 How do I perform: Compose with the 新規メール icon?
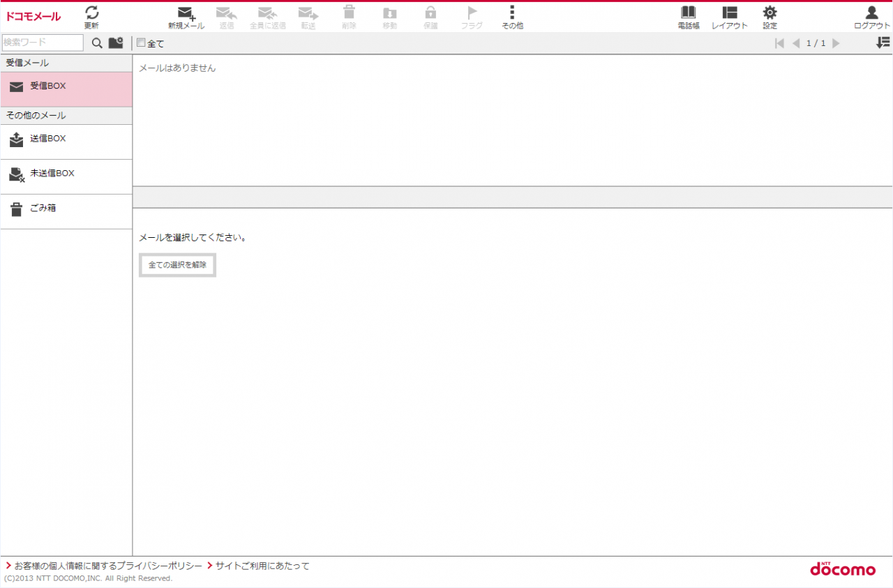pyautogui.click(x=186, y=13)
